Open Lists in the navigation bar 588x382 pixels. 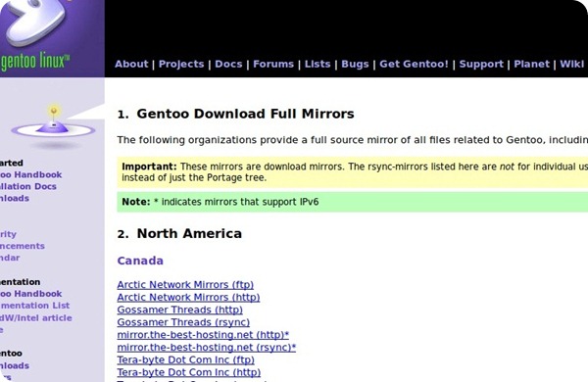tap(318, 64)
